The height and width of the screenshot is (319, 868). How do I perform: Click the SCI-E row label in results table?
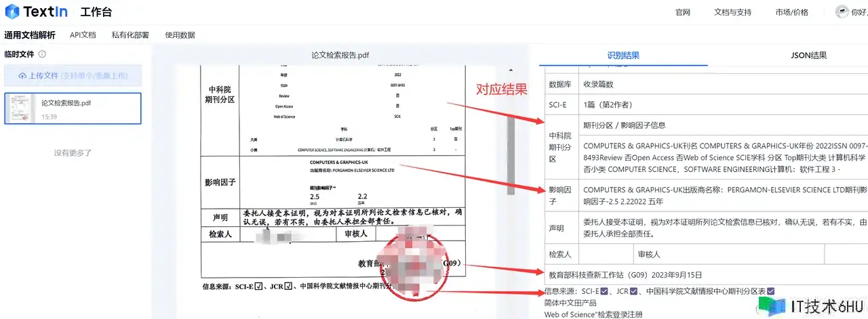click(557, 105)
